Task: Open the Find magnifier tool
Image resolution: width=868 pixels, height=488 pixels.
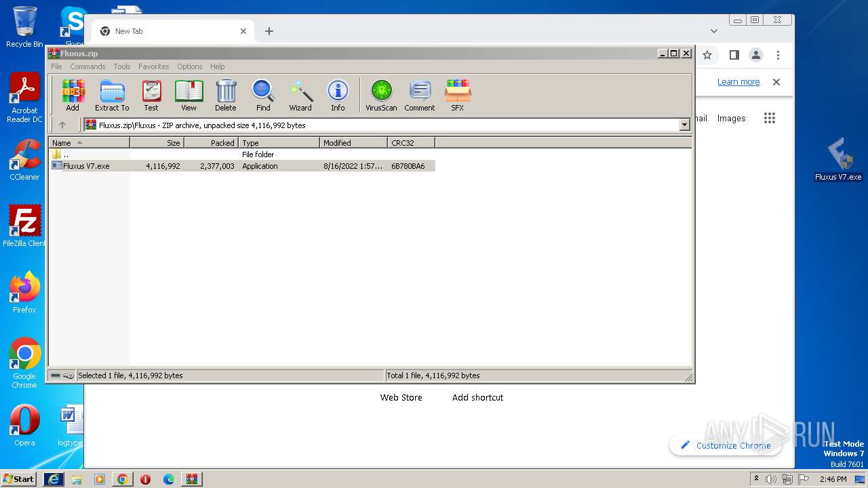Action: click(x=263, y=95)
